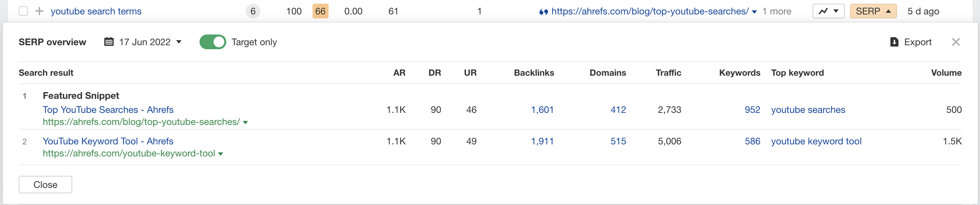980x205 pixels.
Task: Expand the arrow beside the trend chart icon
Action: pyautogui.click(x=835, y=11)
